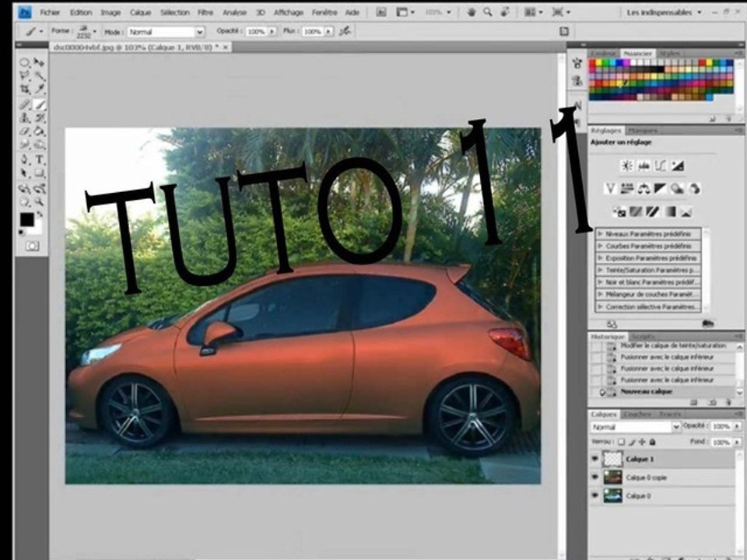Image resolution: width=747 pixels, height=560 pixels.
Task: Switch to the Couches tab
Action: (x=637, y=415)
